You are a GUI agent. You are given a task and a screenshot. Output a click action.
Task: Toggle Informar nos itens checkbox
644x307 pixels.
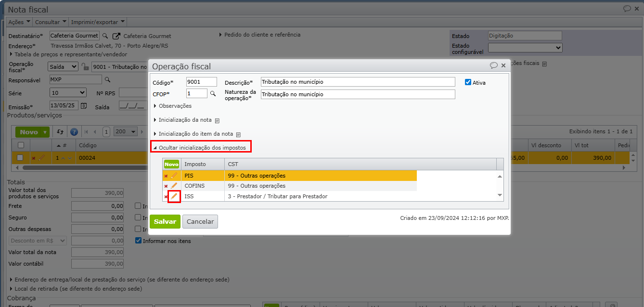point(139,241)
